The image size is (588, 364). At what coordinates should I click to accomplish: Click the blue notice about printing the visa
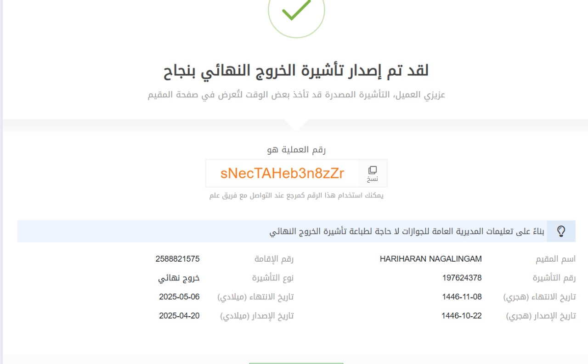(407, 231)
